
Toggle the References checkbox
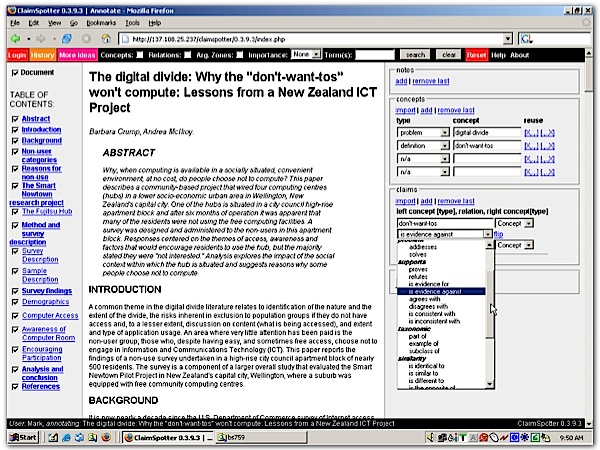(x=15, y=387)
